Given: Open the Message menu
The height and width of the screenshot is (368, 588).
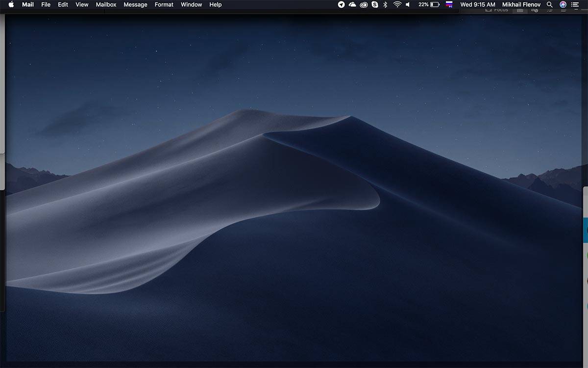Looking at the screenshot, I should 135,4.
